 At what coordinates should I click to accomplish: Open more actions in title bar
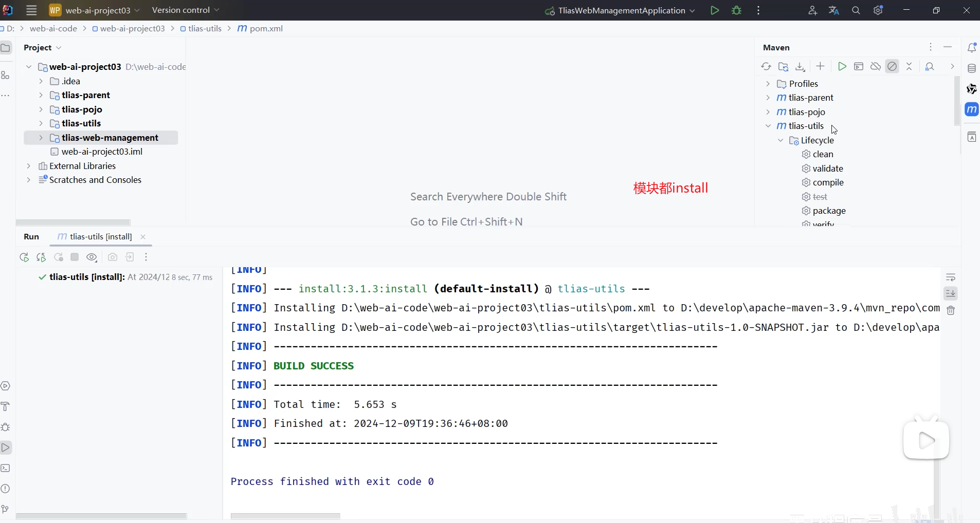758,10
